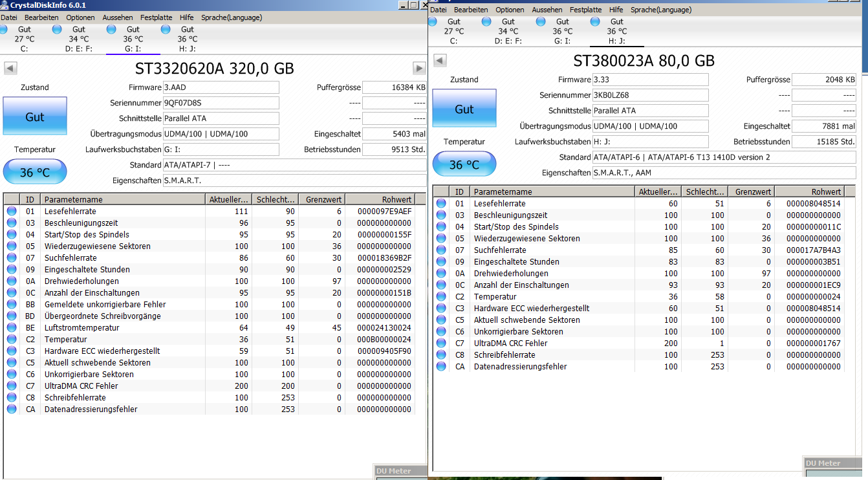
Task: Click status icon for Gemeldete unkorrigierbare Fehler
Action: coord(12,304)
